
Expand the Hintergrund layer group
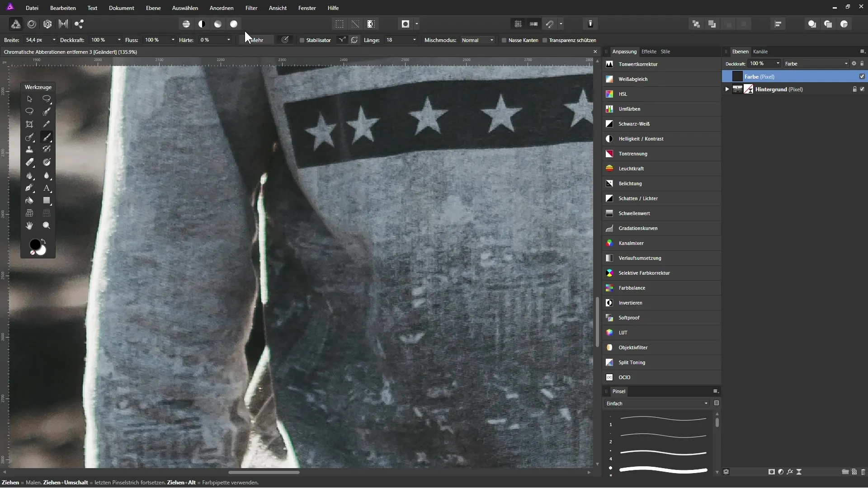pyautogui.click(x=727, y=89)
